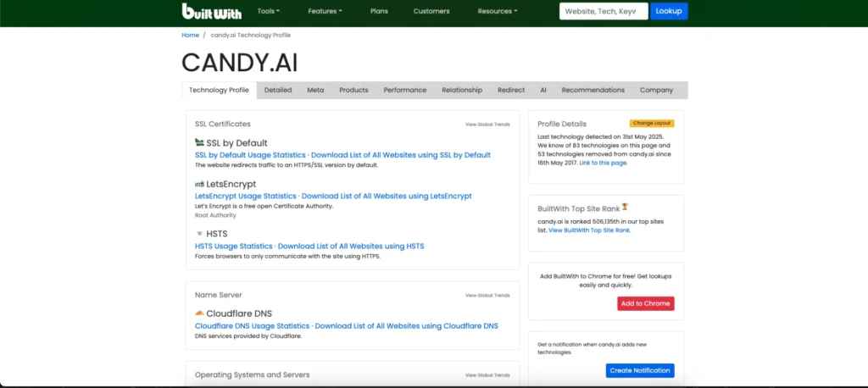Select the AI tab
This screenshot has height=388, width=868.
pos(543,90)
